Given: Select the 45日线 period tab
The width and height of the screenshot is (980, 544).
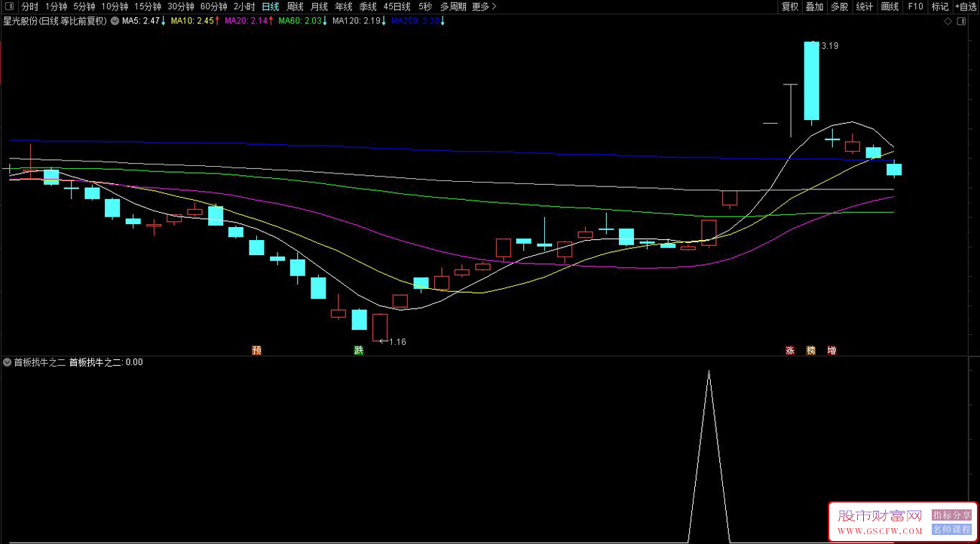Looking at the screenshot, I should pos(397,7).
